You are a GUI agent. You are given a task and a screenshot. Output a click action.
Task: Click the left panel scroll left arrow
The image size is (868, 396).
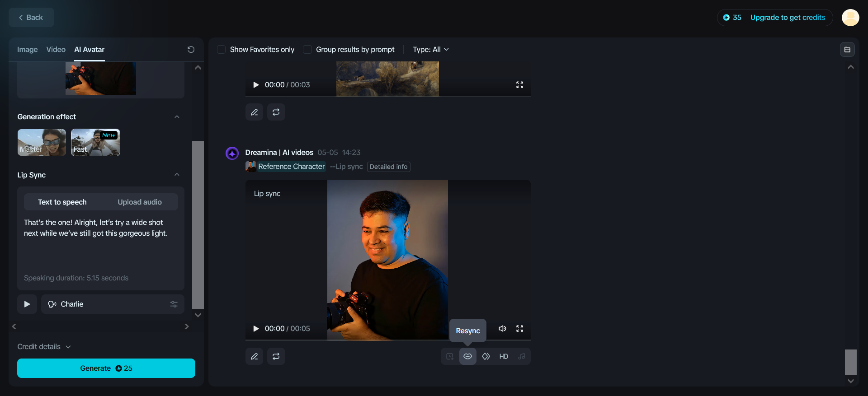click(14, 326)
